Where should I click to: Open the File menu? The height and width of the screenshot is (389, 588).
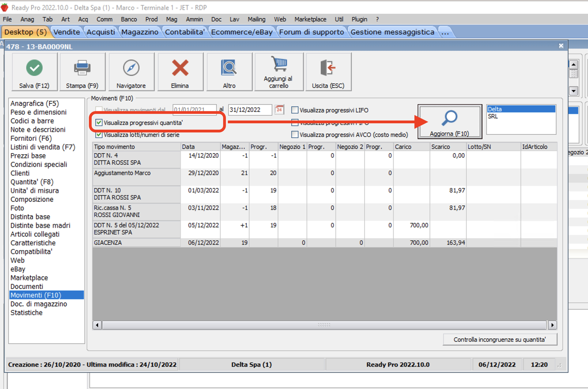point(7,19)
